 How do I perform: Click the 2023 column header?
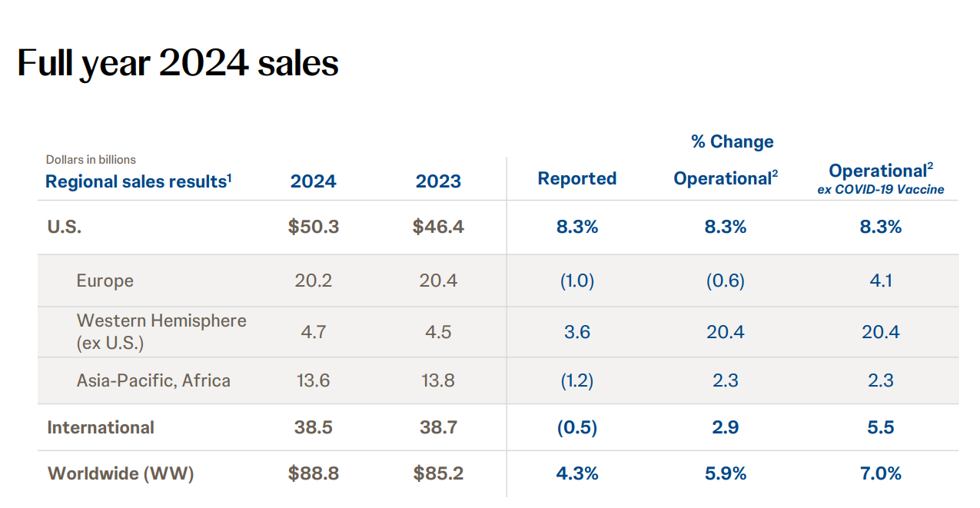(x=438, y=182)
